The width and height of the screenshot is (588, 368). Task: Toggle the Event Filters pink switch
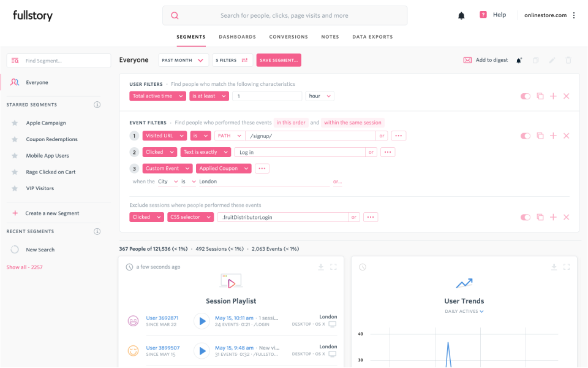[x=526, y=136]
